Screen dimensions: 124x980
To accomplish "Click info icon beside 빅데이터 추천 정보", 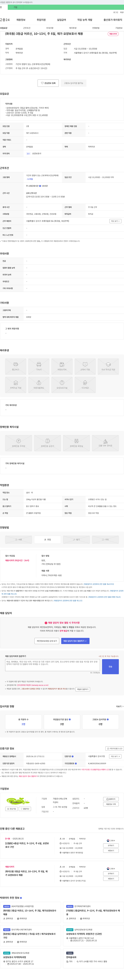I will point(21,898).
